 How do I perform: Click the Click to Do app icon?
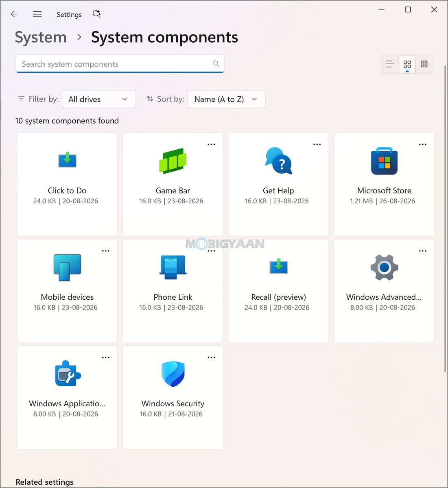coord(67,160)
